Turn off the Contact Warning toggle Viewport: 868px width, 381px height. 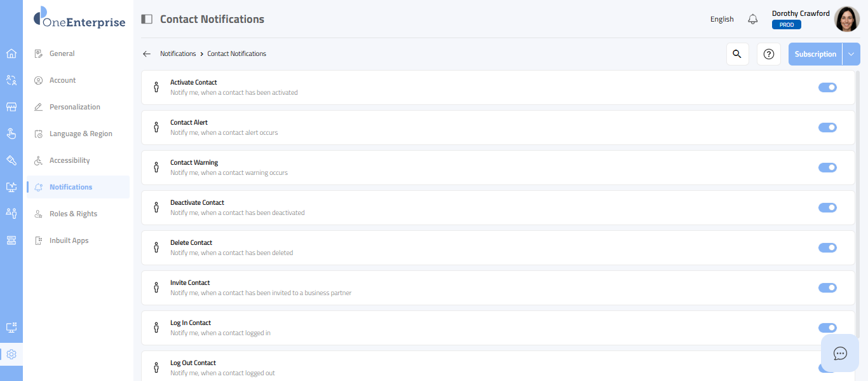pyautogui.click(x=827, y=168)
